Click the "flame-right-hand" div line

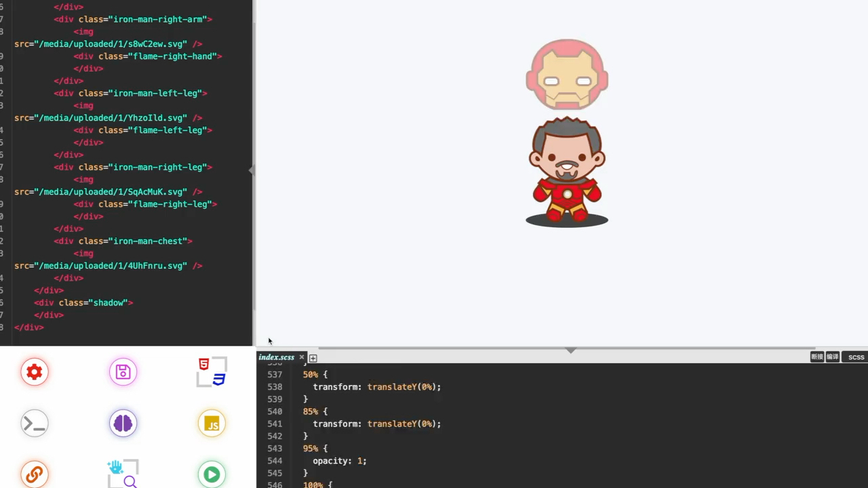[x=148, y=56]
